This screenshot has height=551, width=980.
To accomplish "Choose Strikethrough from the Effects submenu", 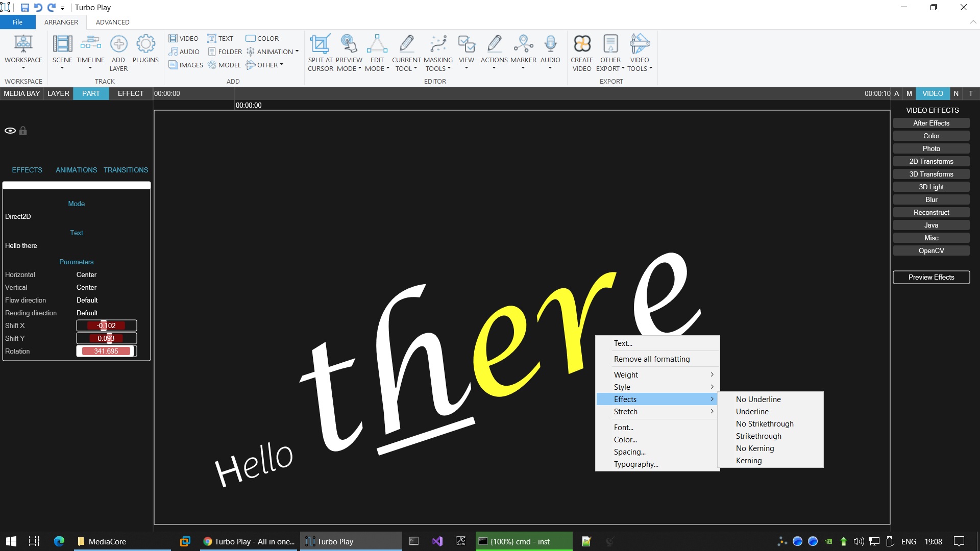I will click(x=771, y=436).
